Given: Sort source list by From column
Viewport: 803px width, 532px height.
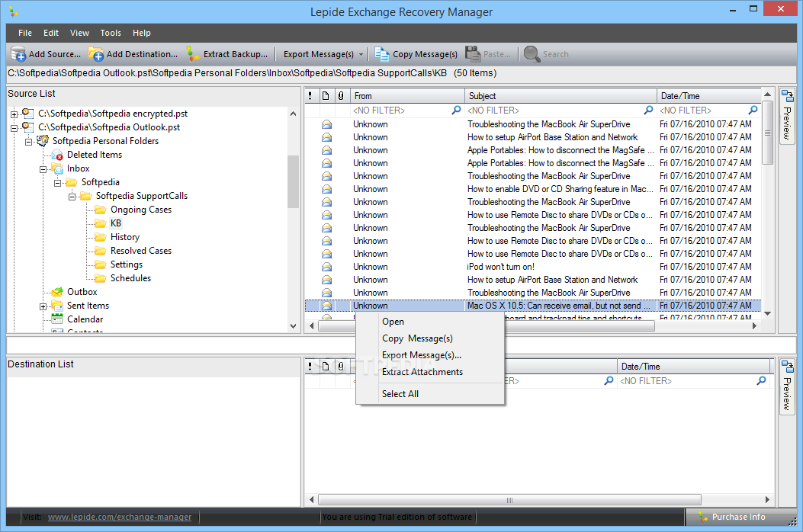Looking at the screenshot, I should click(x=408, y=96).
